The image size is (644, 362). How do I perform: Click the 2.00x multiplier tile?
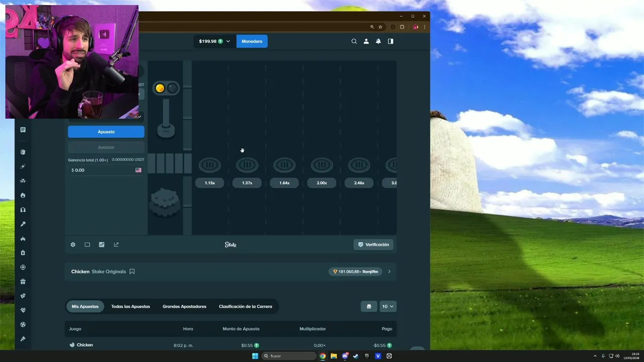322,183
